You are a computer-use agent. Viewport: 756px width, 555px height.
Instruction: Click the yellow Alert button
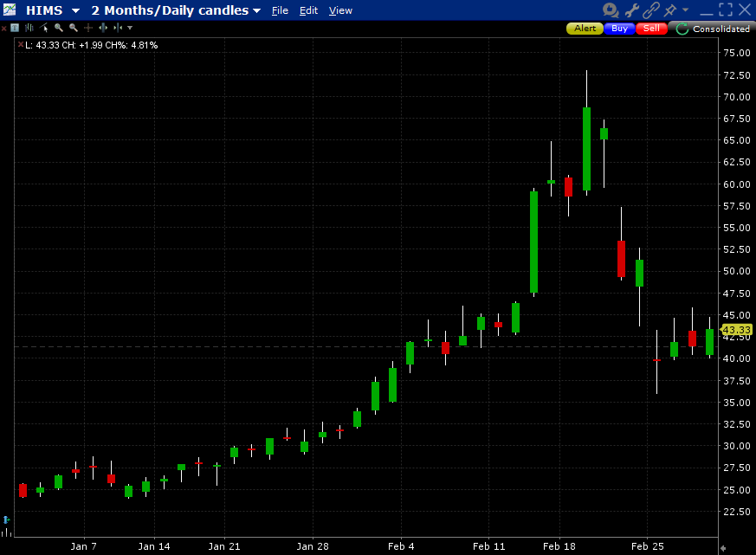coord(585,29)
